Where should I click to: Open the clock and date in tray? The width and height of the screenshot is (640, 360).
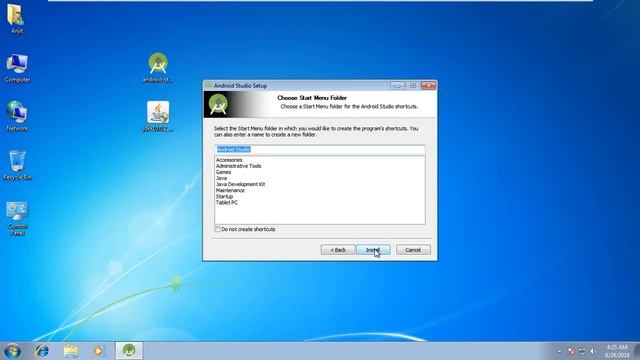click(617, 351)
